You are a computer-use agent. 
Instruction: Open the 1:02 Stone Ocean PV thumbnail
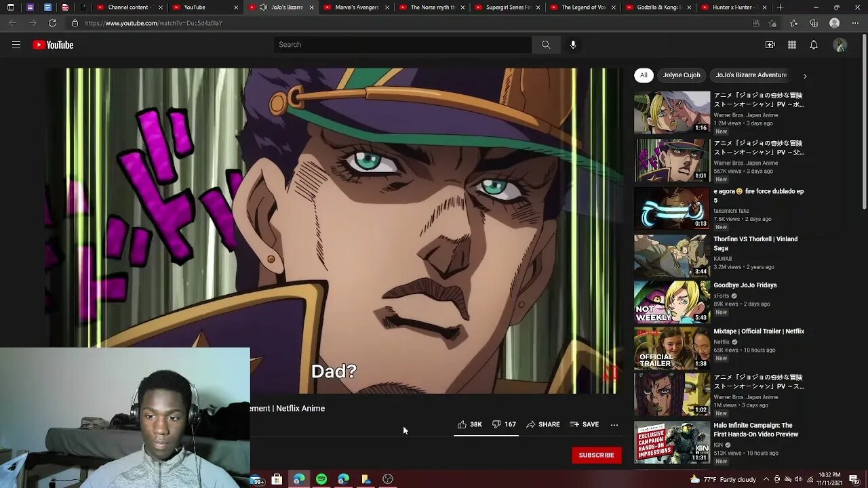672,394
